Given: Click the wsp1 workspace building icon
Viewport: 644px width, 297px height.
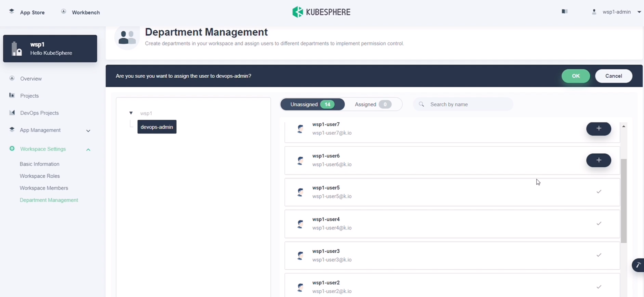Looking at the screenshot, I should point(16,49).
